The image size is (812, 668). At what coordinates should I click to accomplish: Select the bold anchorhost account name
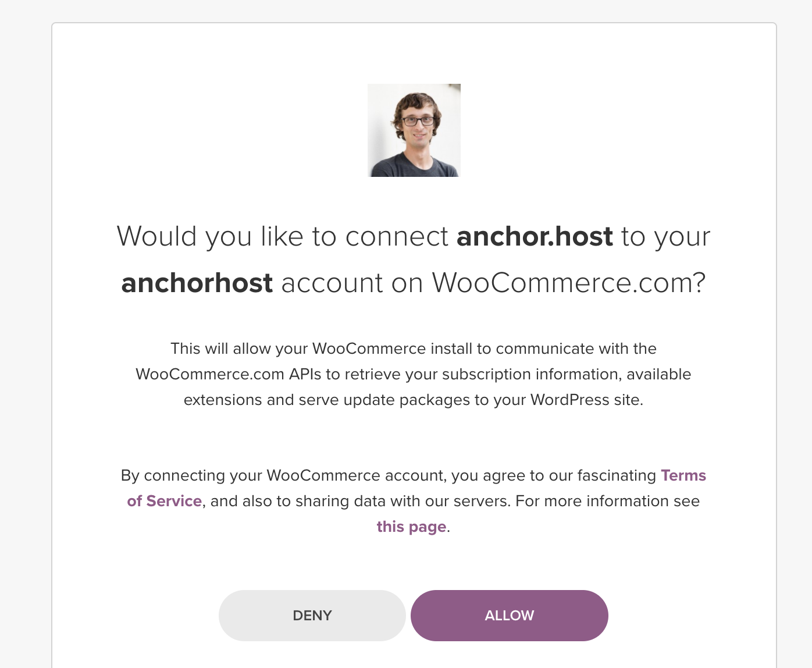click(x=197, y=283)
